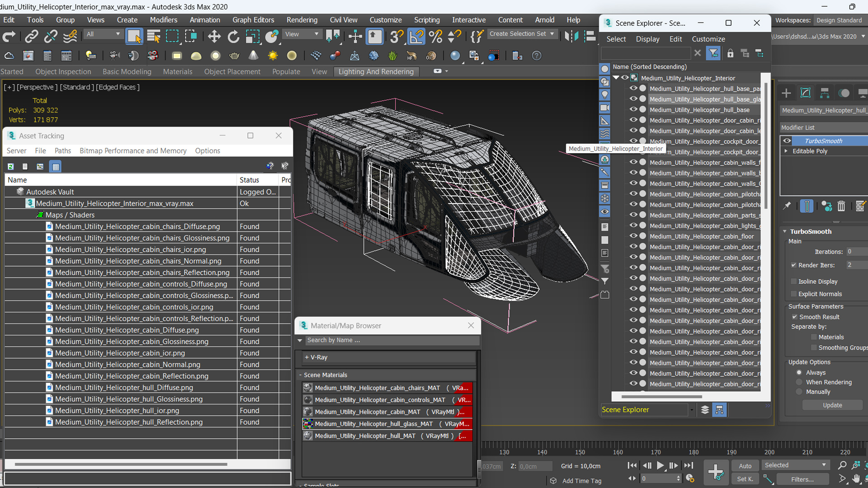Click the Zoom magnifier icon in viewport controls

pyautogui.click(x=842, y=465)
